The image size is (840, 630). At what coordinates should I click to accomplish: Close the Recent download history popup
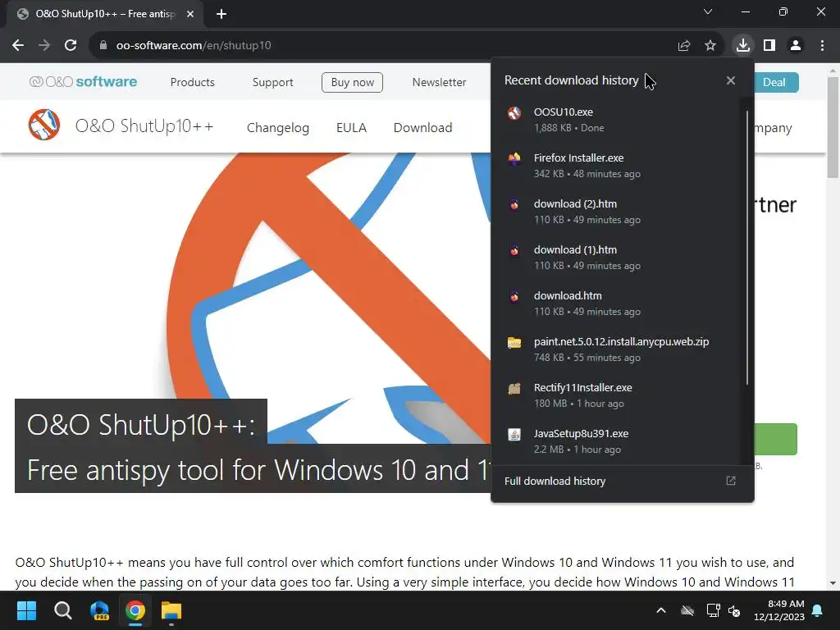click(731, 80)
